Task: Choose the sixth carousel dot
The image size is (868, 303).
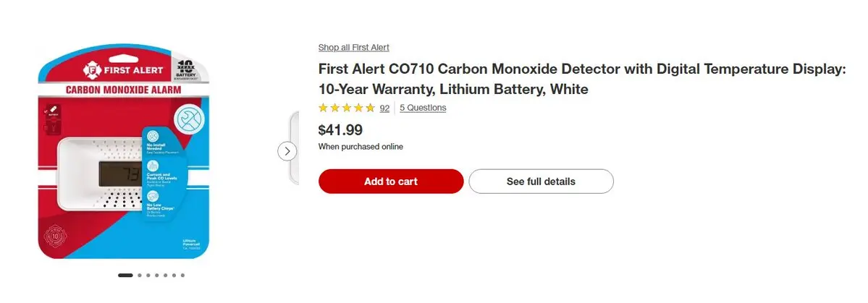Action: [x=174, y=276]
